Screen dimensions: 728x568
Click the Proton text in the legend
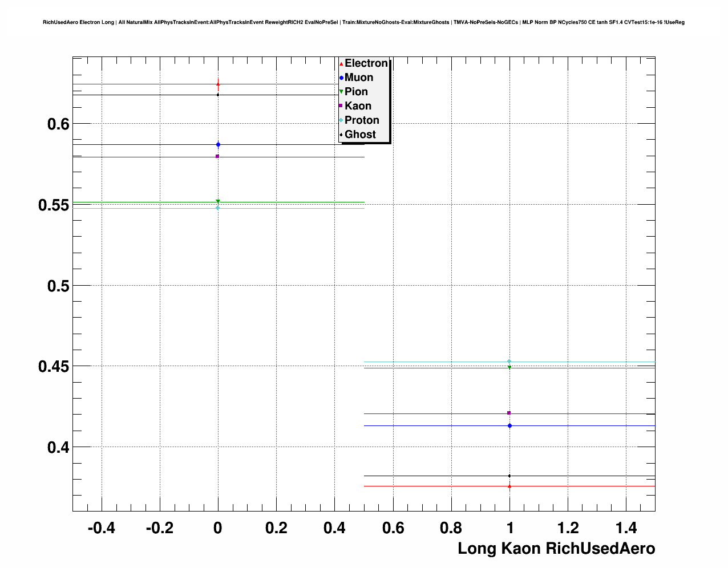[x=362, y=120]
